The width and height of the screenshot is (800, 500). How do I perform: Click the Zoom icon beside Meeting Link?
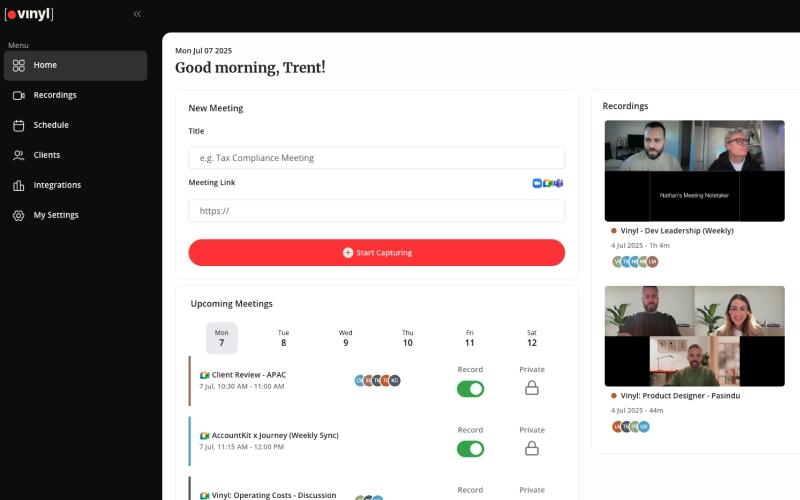(537, 183)
